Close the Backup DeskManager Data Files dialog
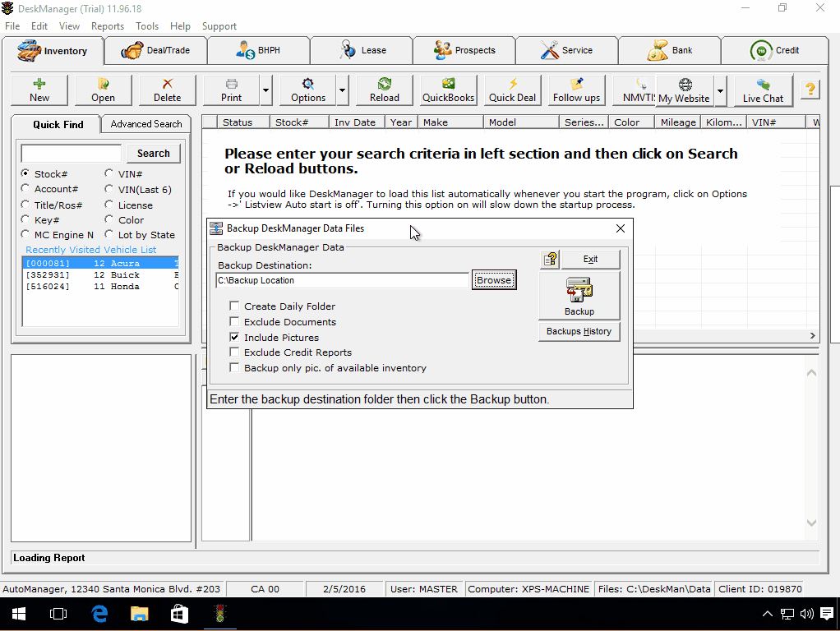The image size is (840, 631). coord(621,228)
